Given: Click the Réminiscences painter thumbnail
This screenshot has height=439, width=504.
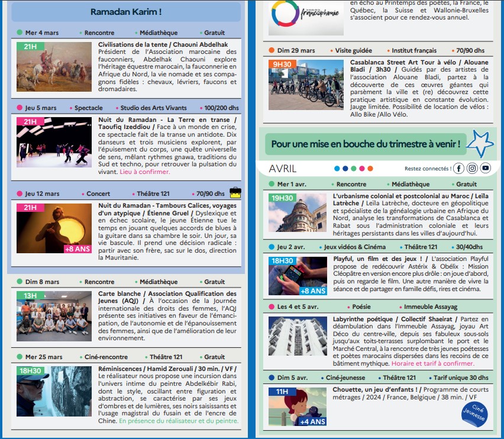Looking at the screenshot, I should (x=54, y=392).
